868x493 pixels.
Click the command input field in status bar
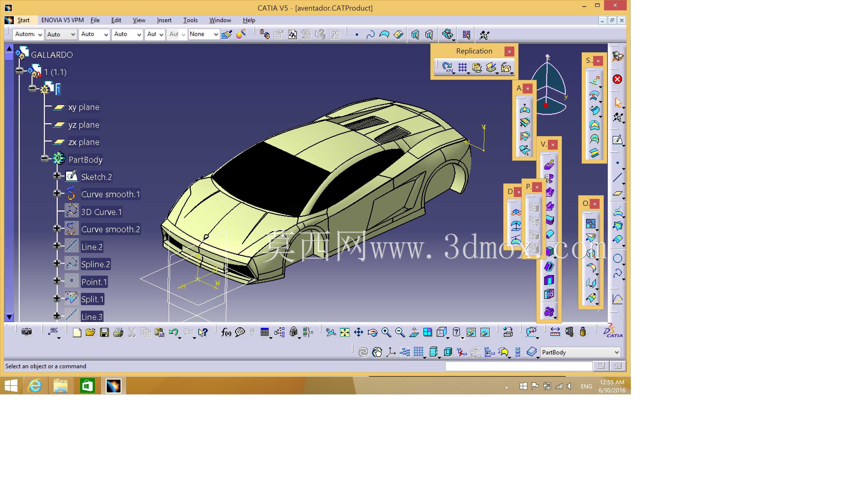pos(519,366)
